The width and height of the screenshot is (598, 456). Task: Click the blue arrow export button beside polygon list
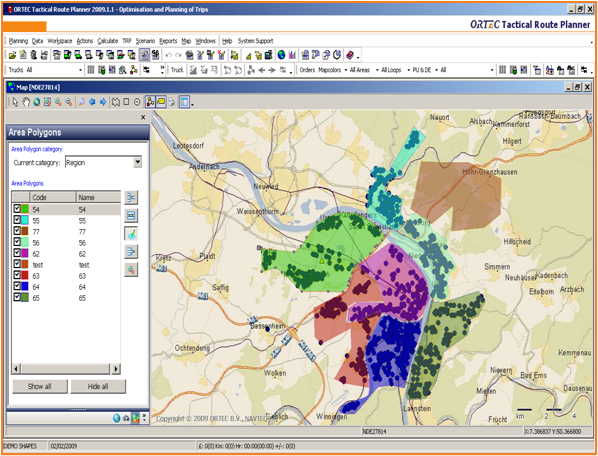[131, 252]
